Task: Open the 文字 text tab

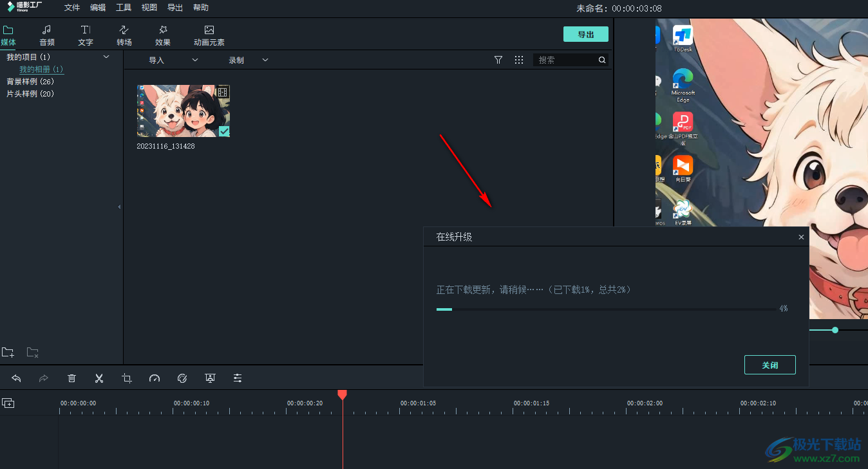Action: point(86,36)
